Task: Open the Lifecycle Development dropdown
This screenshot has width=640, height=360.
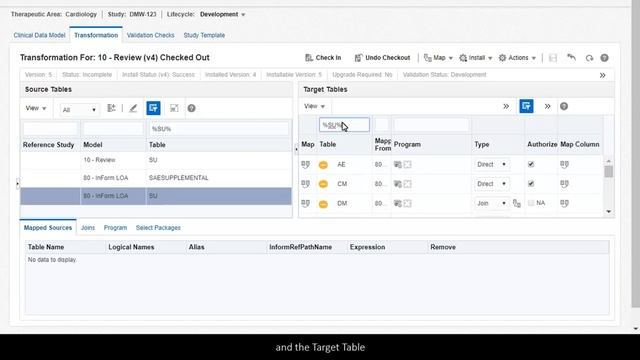Action: [x=222, y=14]
